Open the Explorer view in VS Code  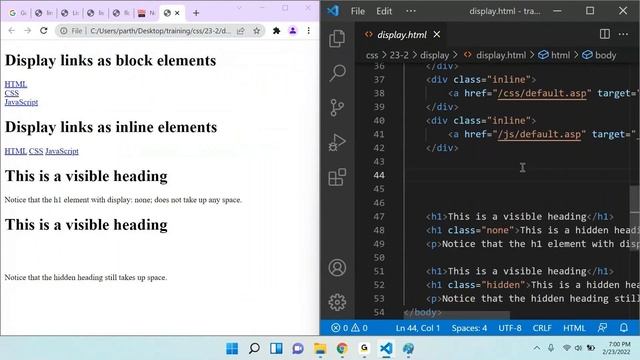[337, 39]
